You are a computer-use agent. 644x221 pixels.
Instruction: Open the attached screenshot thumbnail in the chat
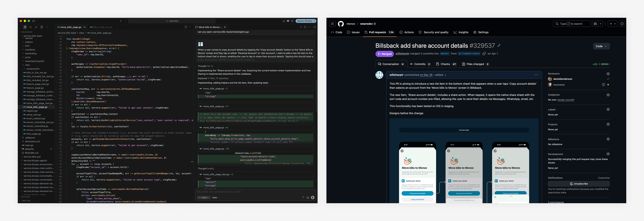(200, 44)
